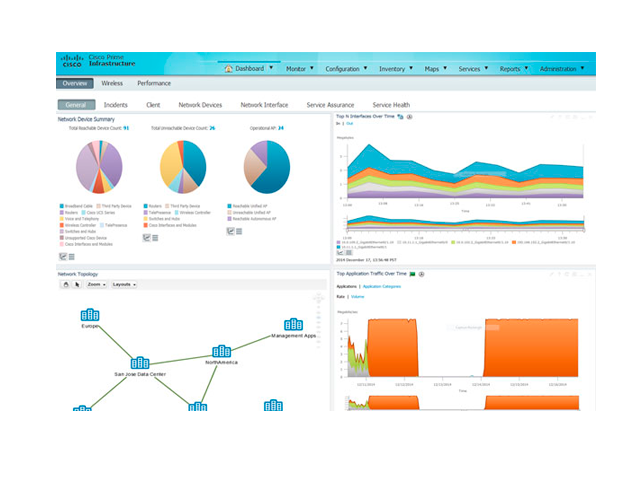Select the pointer arrow tool in Network Topology
Screen dimensions: 640x480
pos(77,284)
